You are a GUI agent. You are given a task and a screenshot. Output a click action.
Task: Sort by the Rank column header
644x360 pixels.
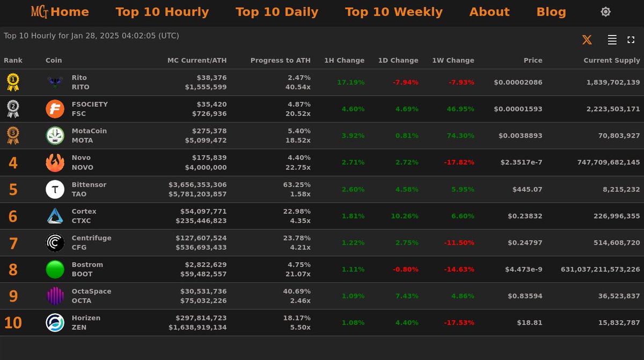coord(13,61)
